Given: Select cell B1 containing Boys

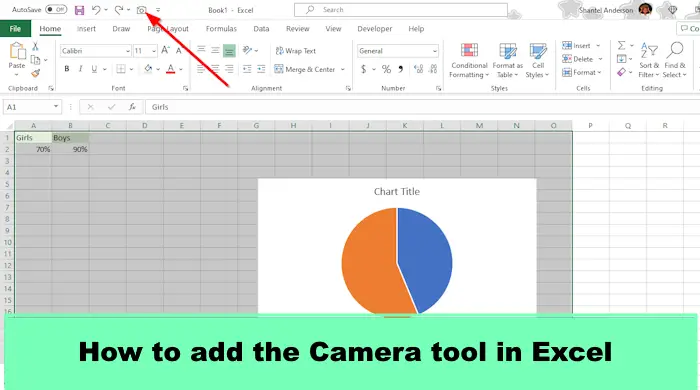Looking at the screenshot, I should [x=70, y=137].
